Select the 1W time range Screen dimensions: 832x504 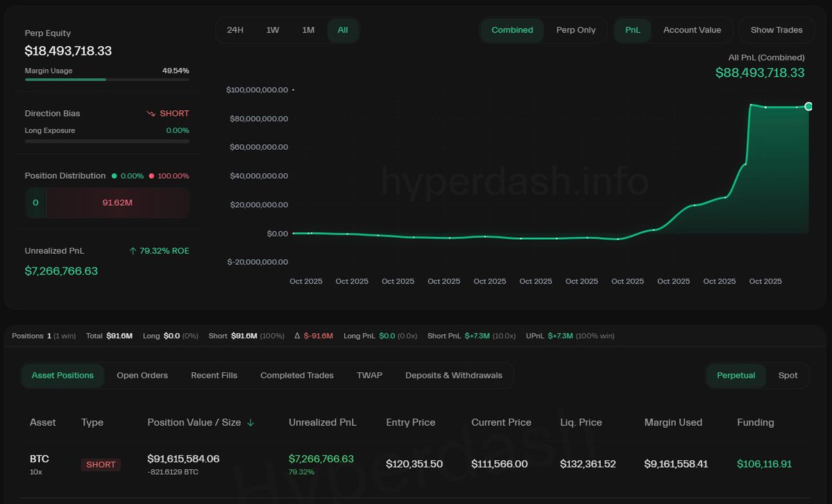[x=273, y=31]
